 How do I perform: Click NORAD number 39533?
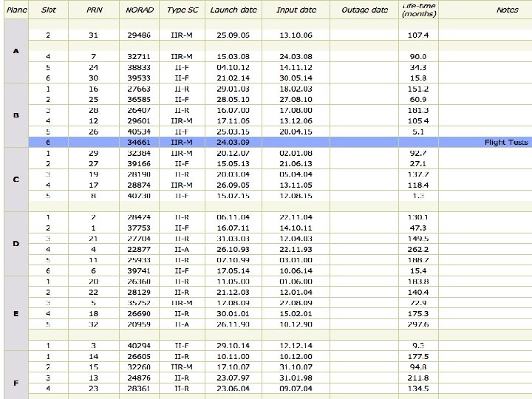[x=139, y=78]
